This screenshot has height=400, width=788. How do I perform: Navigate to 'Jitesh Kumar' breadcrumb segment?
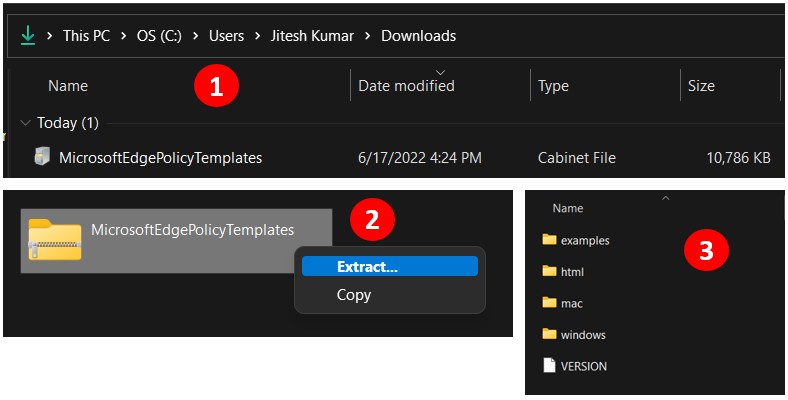(312, 36)
